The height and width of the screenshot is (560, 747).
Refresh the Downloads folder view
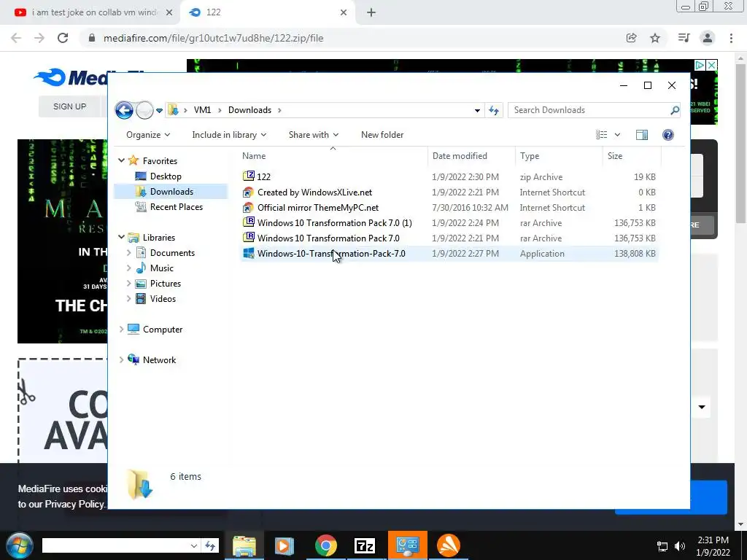pyautogui.click(x=494, y=111)
